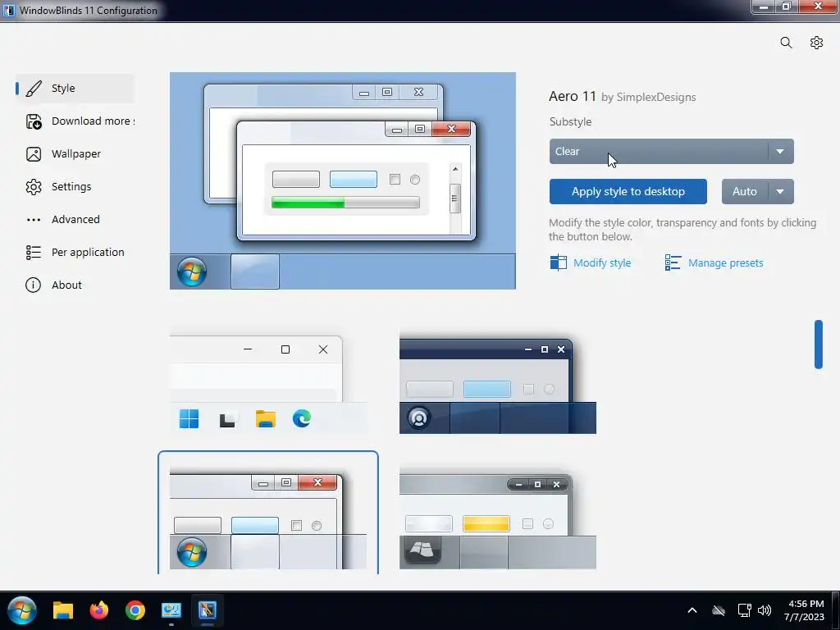840x630 pixels.
Task: Launch Firefox from the taskbar
Action: tap(99, 610)
